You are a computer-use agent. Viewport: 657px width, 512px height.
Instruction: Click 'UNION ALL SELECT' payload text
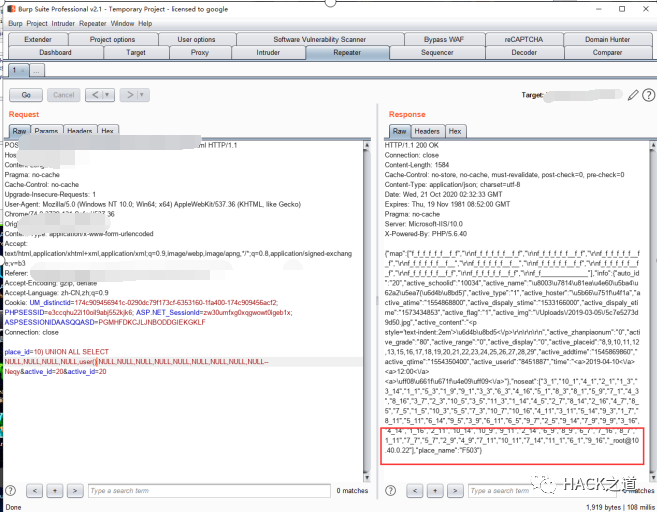[77, 352]
